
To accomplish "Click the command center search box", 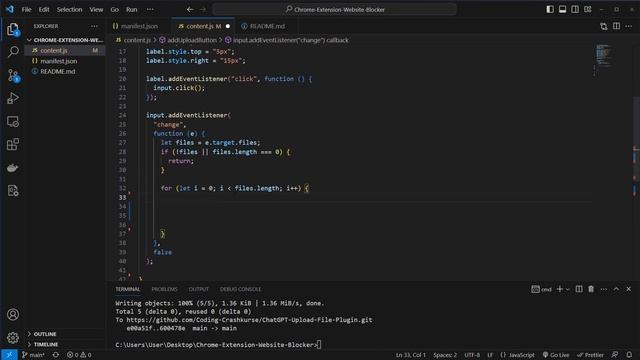I will (x=334, y=9).
